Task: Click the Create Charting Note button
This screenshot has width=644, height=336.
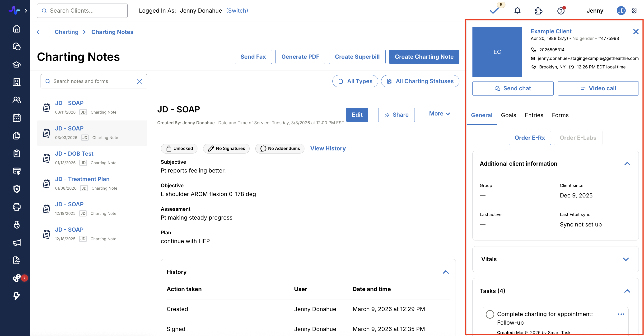Action: coord(424,57)
